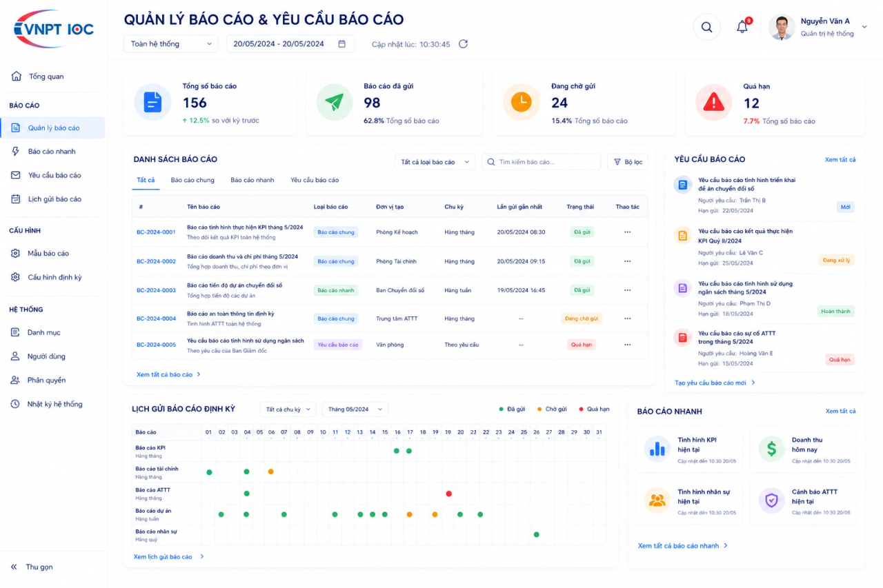Switch to the Báo cáo nhanh tab
The height and width of the screenshot is (588, 883).
tap(252, 181)
